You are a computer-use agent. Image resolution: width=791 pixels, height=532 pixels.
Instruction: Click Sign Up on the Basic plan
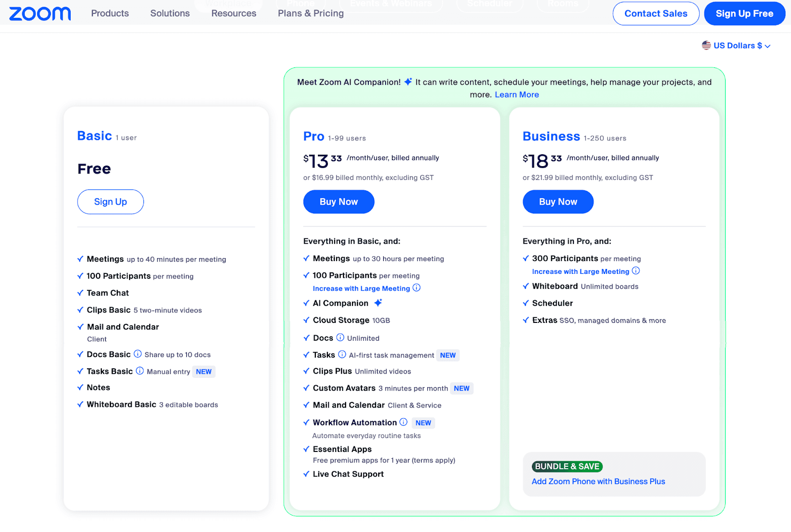pyautogui.click(x=110, y=202)
